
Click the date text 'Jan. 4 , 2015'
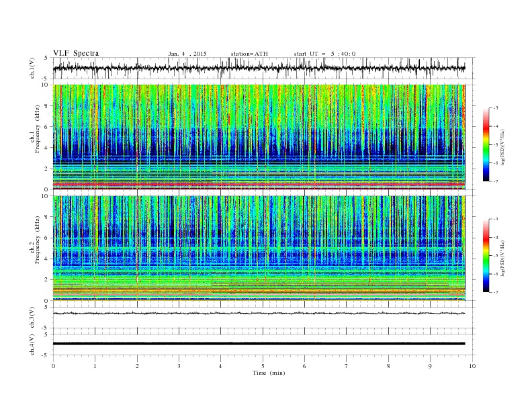pos(187,54)
